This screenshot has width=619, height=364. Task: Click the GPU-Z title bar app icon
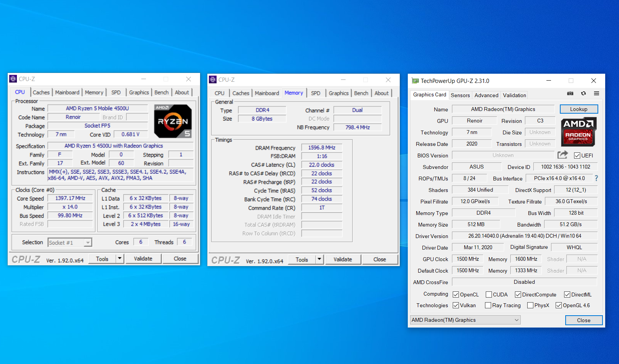(x=415, y=81)
